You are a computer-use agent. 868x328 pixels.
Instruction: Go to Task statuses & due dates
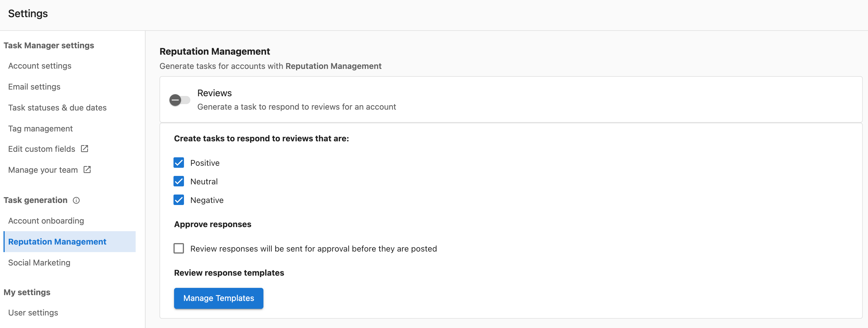pos(57,107)
